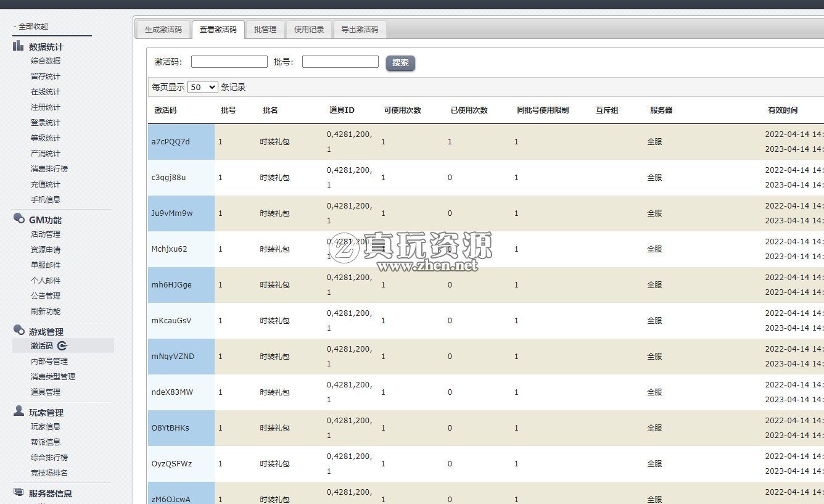
Task: Open the 导出激活码 tab
Action: [360, 30]
